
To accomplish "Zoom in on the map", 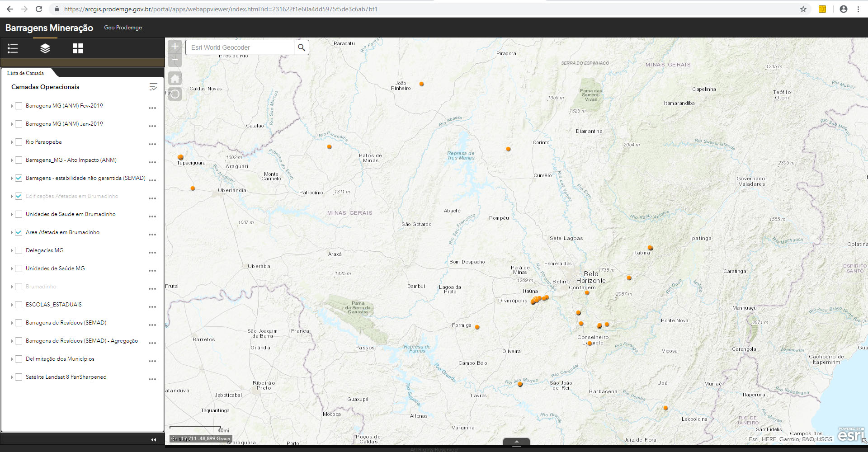I will [x=175, y=46].
